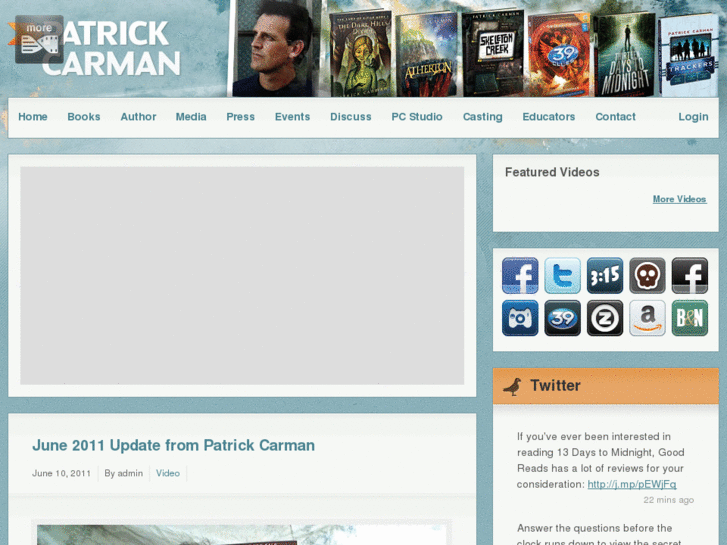
Task: Open the black Facebook icon
Action: point(689,276)
